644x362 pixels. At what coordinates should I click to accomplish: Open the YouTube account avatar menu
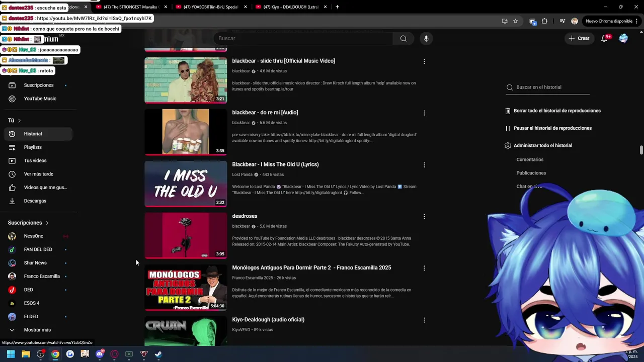(623, 38)
